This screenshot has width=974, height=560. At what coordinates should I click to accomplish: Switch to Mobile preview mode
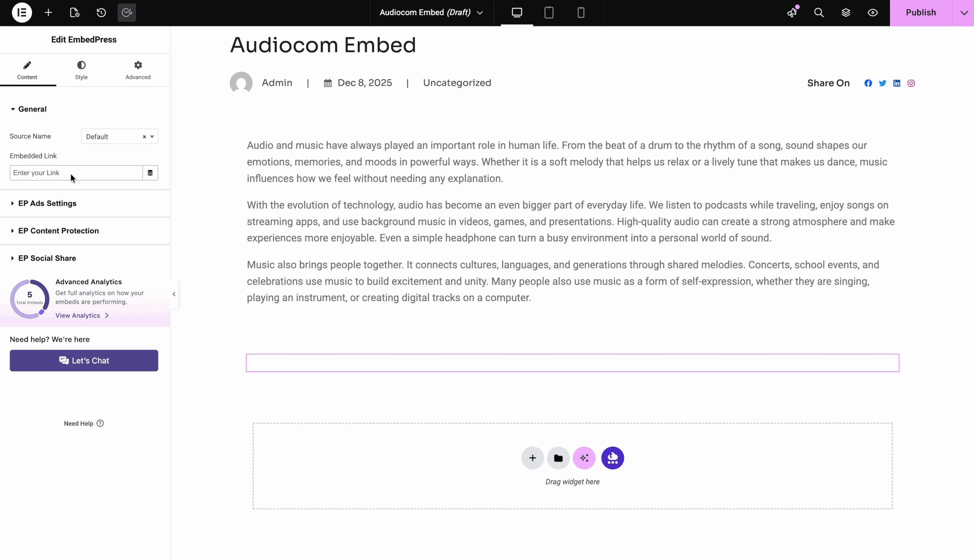(x=581, y=13)
